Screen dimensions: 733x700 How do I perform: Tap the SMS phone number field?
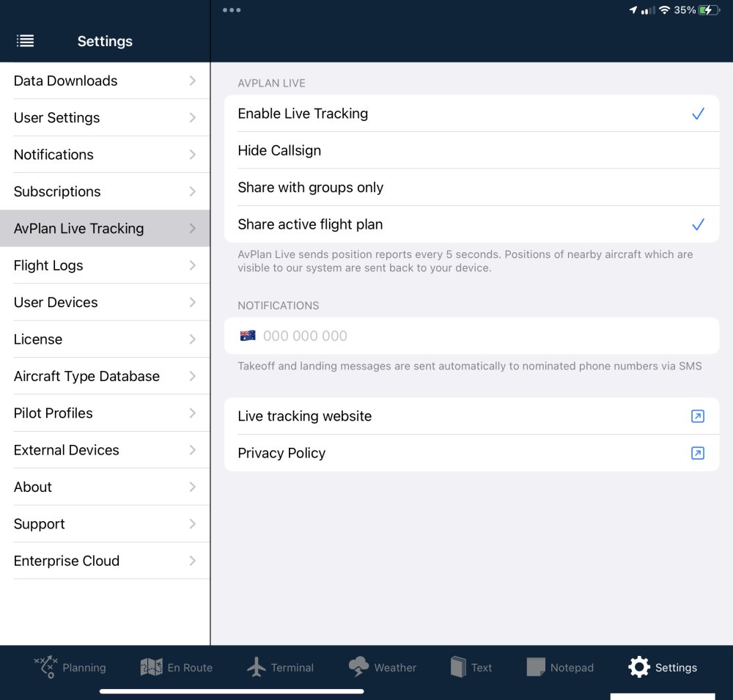[x=471, y=336]
